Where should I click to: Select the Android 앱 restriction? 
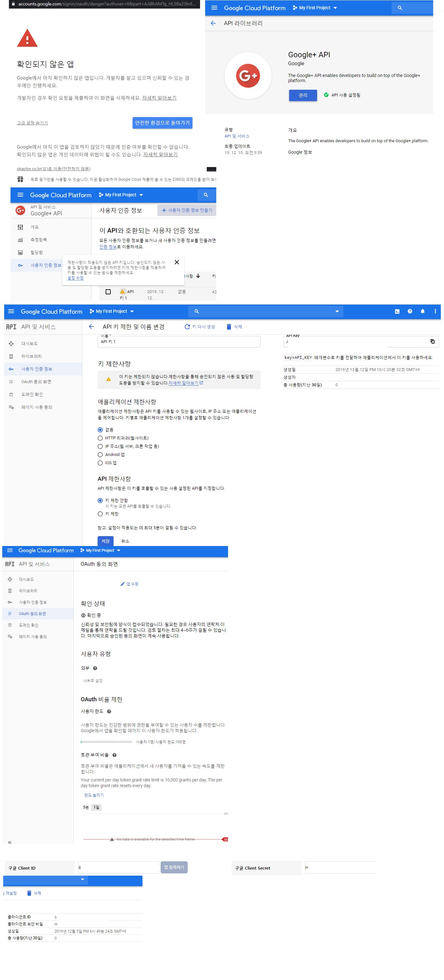click(x=101, y=455)
